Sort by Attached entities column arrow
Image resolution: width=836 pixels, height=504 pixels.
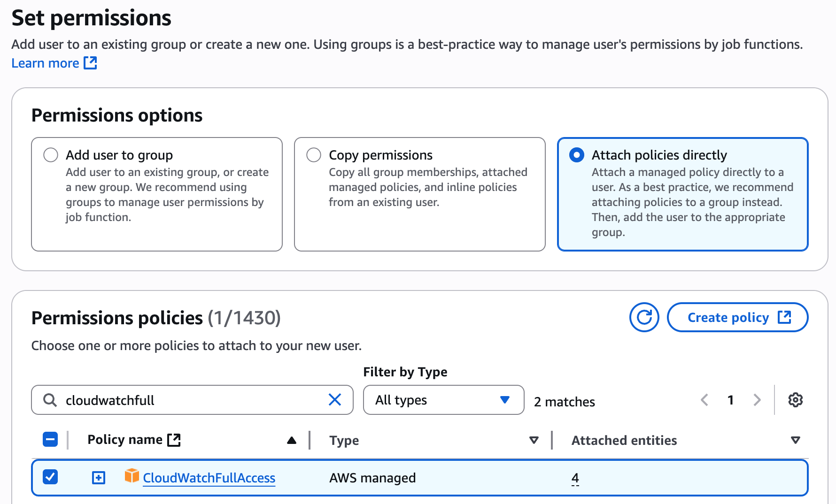795,440
